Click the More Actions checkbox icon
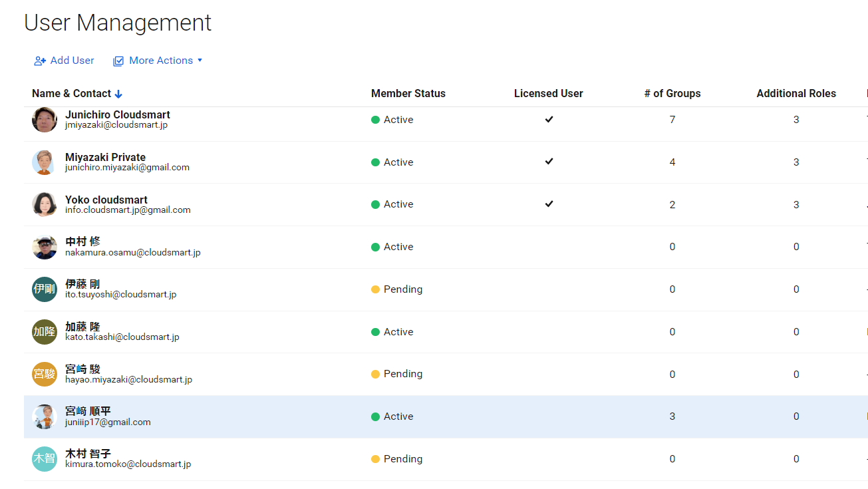The width and height of the screenshot is (868, 489). (x=118, y=61)
